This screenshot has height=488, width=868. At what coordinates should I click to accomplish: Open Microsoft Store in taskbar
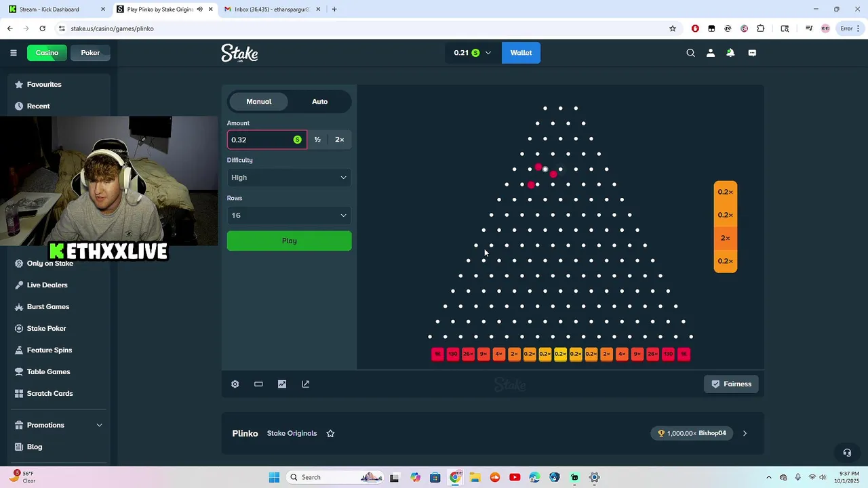tap(435, 477)
